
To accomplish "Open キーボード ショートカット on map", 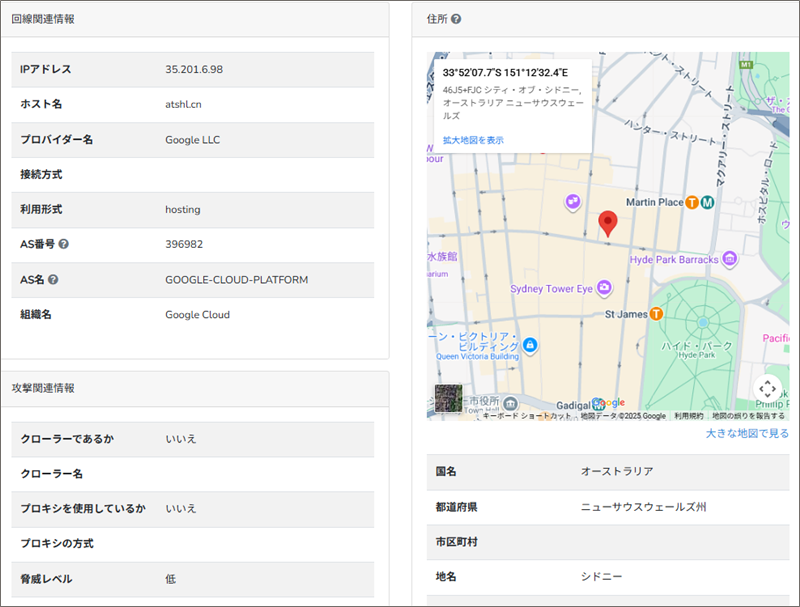I will (527, 415).
